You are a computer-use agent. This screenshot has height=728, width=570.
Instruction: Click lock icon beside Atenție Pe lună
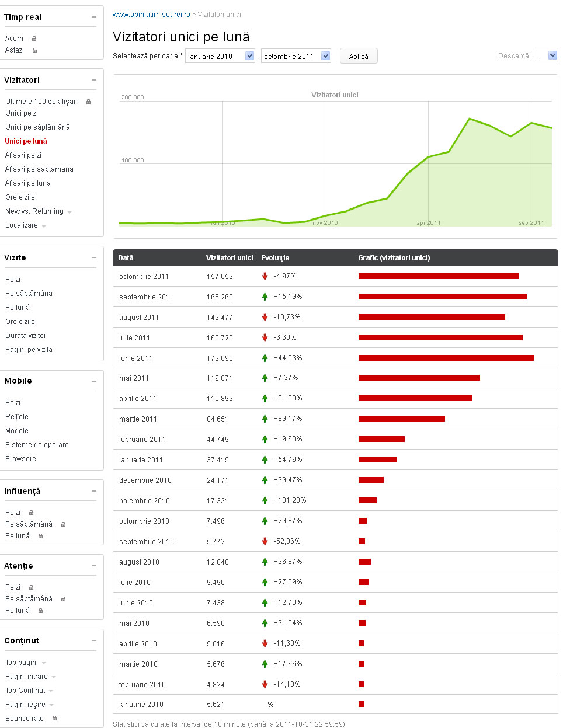(40, 611)
